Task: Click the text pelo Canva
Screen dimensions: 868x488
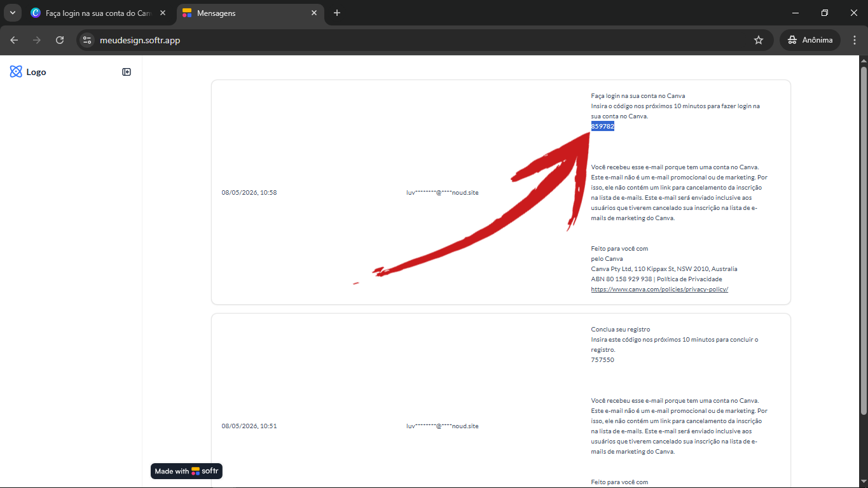Action: click(x=607, y=259)
